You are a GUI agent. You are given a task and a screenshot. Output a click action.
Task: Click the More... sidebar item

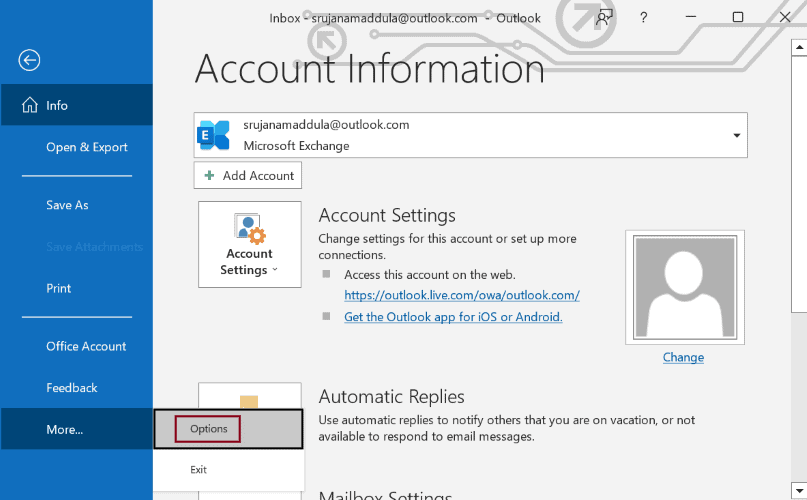coord(77,429)
